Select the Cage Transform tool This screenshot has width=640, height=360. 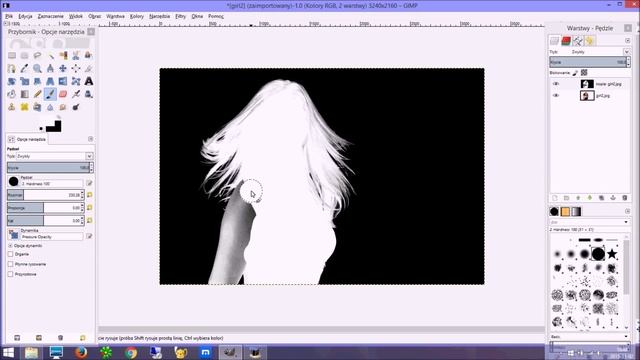(x=76, y=81)
